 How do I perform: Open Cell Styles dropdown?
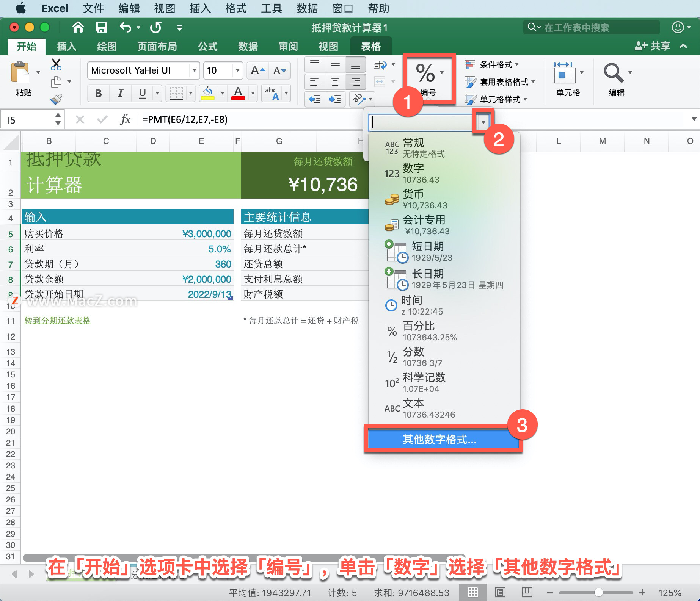pyautogui.click(x=496, y=99)
